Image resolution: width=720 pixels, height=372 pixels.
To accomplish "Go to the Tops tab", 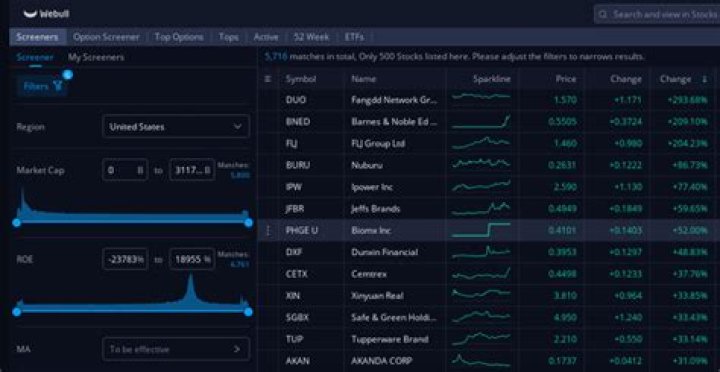I will coord(228,37).
